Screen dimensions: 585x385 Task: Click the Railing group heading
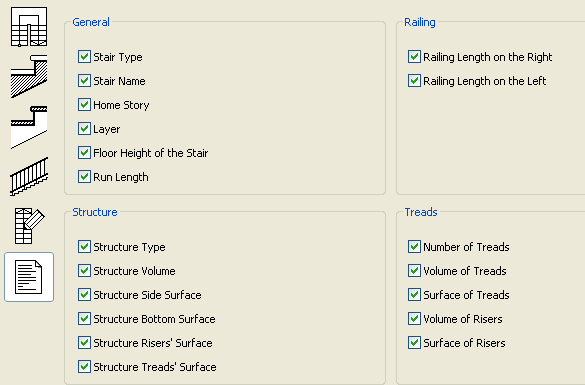(420, 22)
